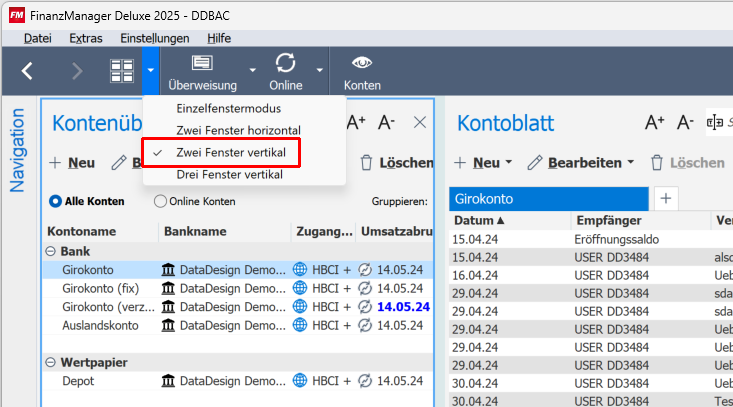This screenshot has height=407, width=733.
Task: Open the Hilfe menu
Action: [219, 38]
